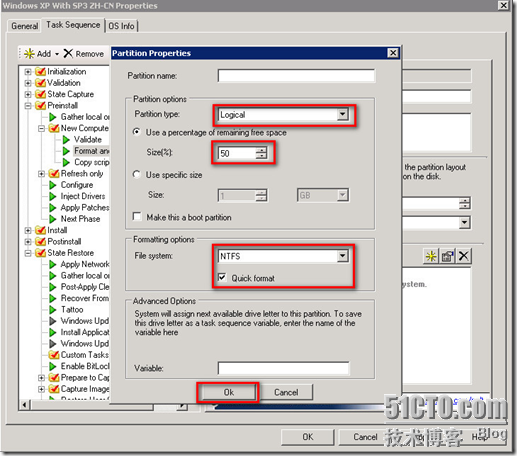Click the Refresh only group icon

click(54, 173)
